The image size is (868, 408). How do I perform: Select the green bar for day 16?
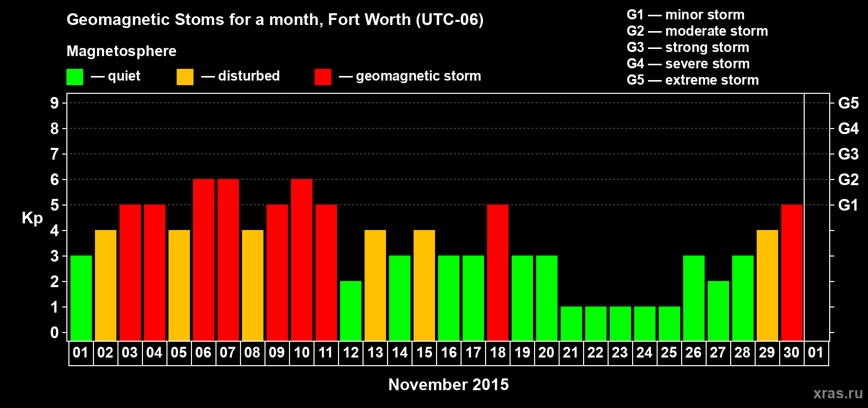click(x=449, y=298)
